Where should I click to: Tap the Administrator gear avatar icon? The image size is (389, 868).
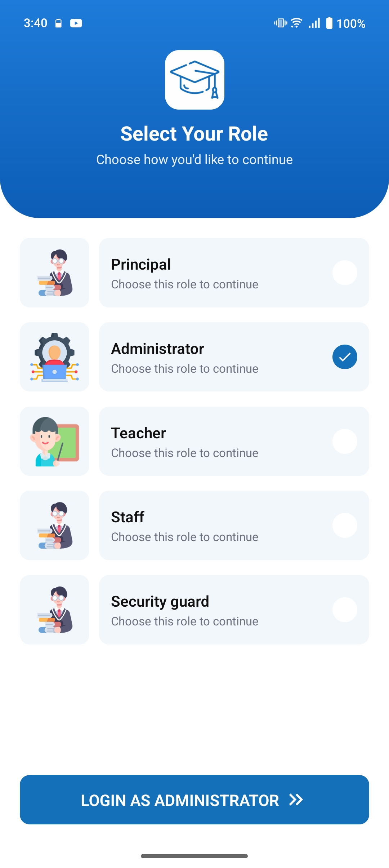pyautogui.click(x=54, y=357)
